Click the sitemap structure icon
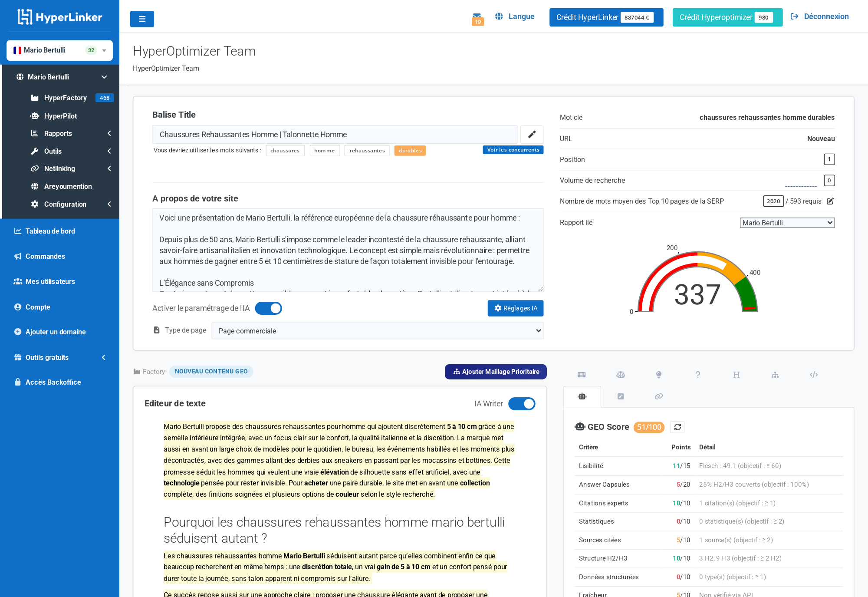868x597 pixels. [775, 374]
